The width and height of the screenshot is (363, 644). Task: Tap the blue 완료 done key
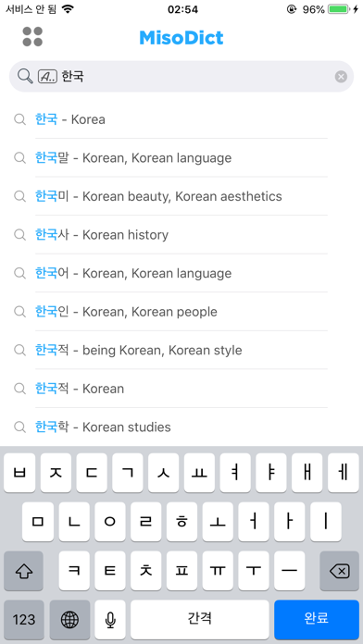click(317, 619)
